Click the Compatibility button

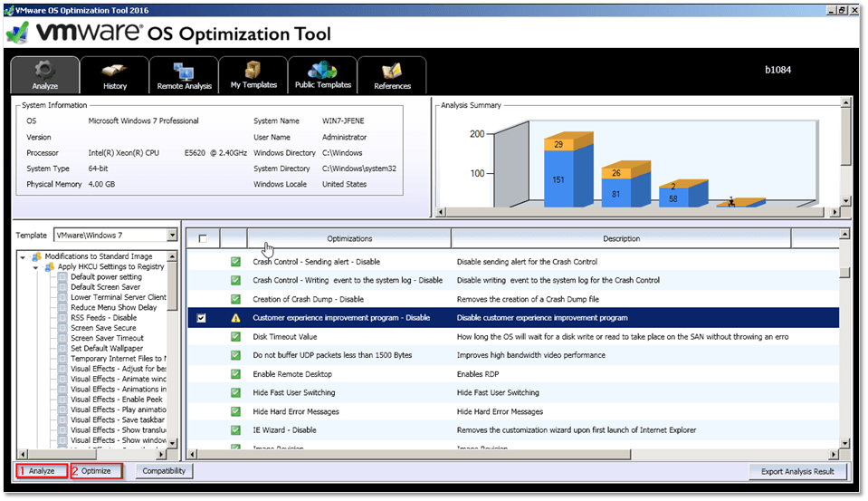click(x=163, y=471)
